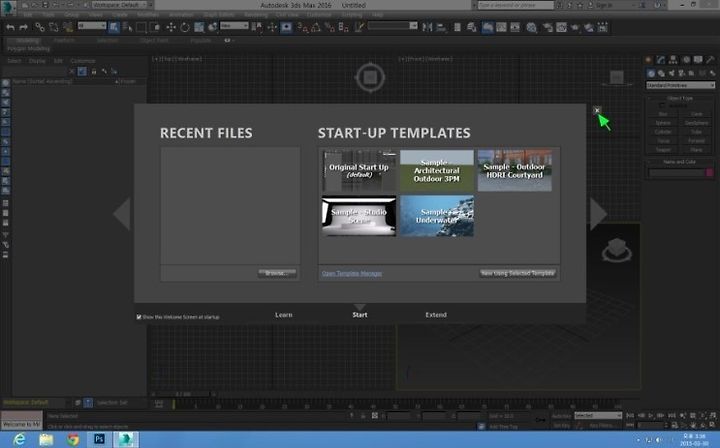Open the Standard Primitives dropdown
720x448 pixels.
point(681,85)
